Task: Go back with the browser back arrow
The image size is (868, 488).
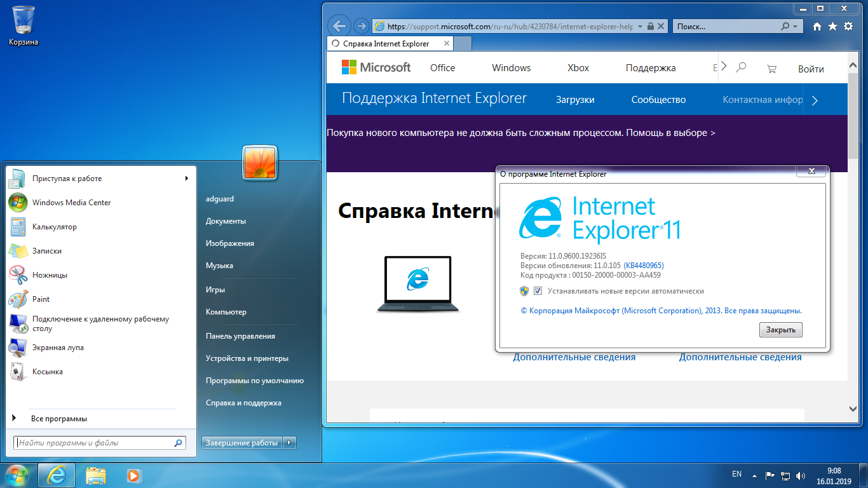Action: click(x=339, y=26)
